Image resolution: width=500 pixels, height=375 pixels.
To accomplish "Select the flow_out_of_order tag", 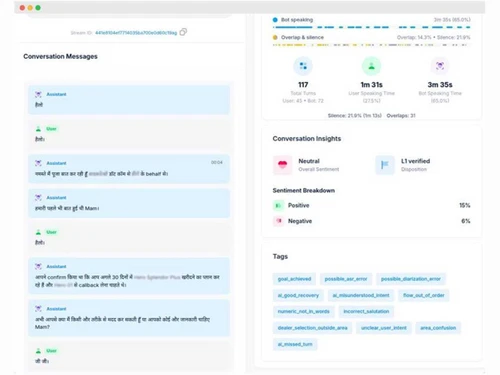I will pyautogui.click(x=424, y=295).
